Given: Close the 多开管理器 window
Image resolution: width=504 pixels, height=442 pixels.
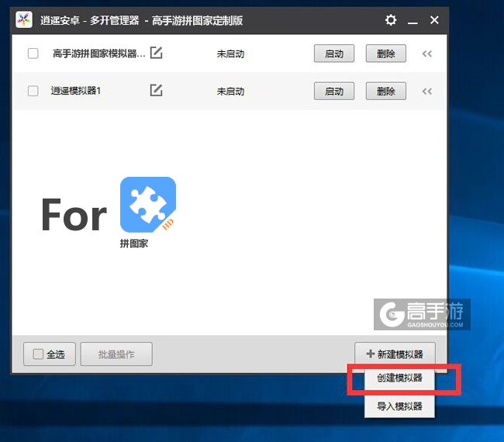Looking at the screenshot, I should (434, 19).
